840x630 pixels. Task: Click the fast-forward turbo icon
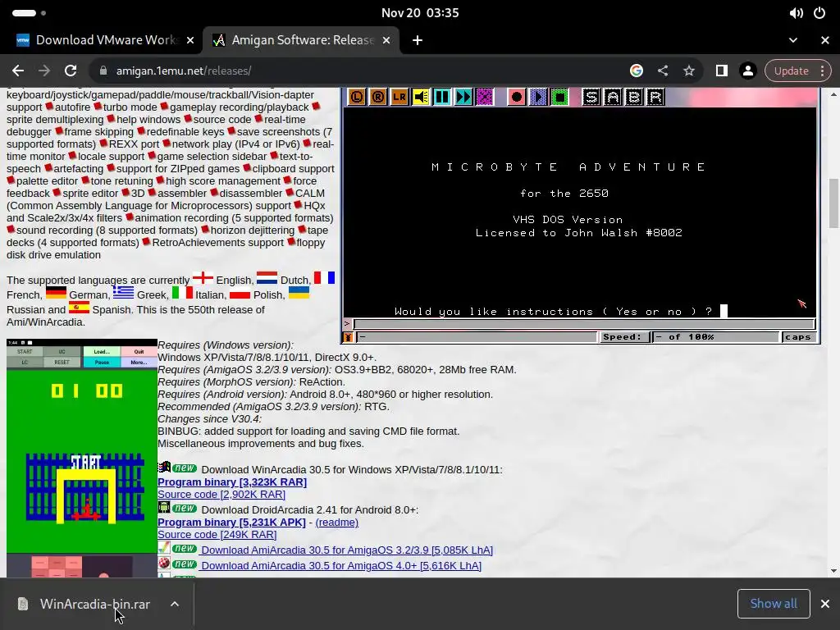coord(463,97)
